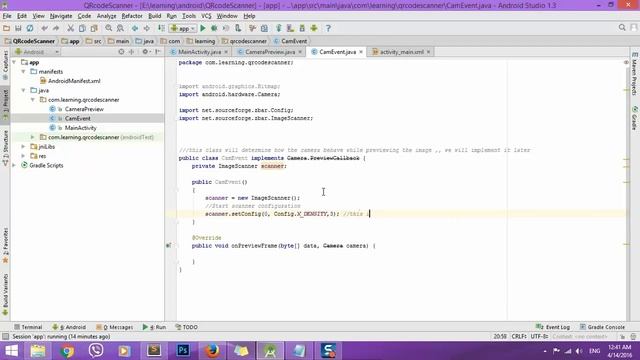The height and width of the screenshot is (360, 640).
Task: Click the Scroll from Source target icon
Action: click(x=121, y=52)
